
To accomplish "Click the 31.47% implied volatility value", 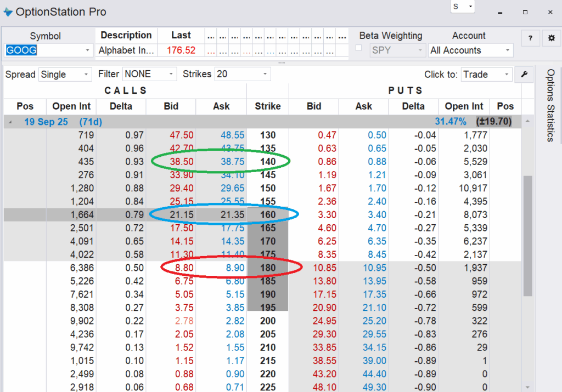I will pos(451,122).
